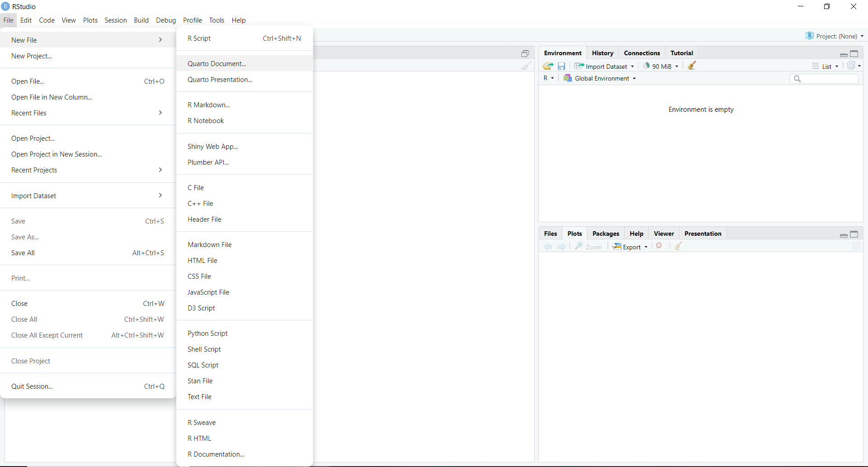The height and width of the screenshot is (467, 868).
Task: Click Open Project... in File menu
Action: click(88, 138)
